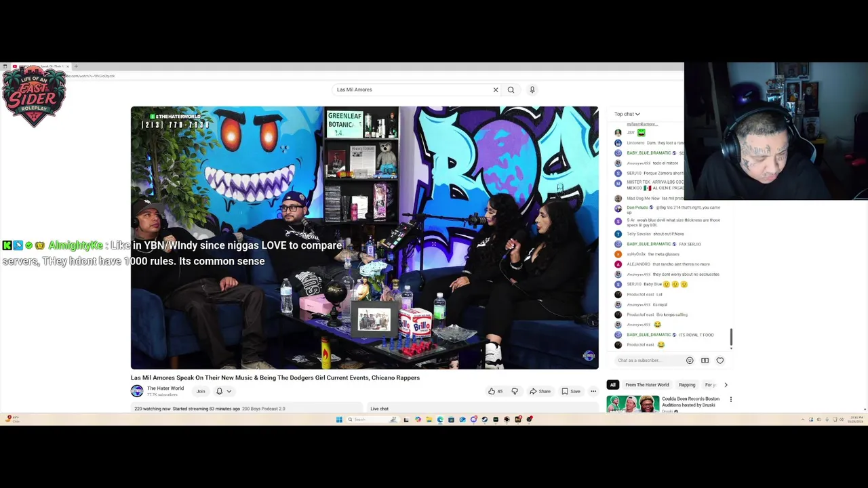Open the Super Chat dollar icon

click(x=705, y=361)
